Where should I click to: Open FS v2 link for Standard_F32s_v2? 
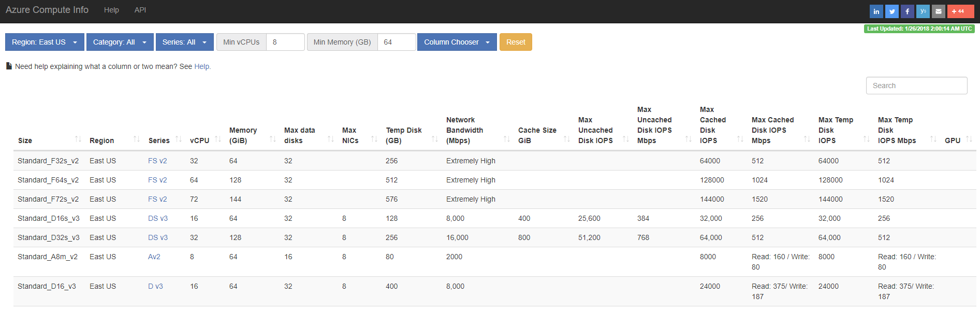tap(157, 161)
